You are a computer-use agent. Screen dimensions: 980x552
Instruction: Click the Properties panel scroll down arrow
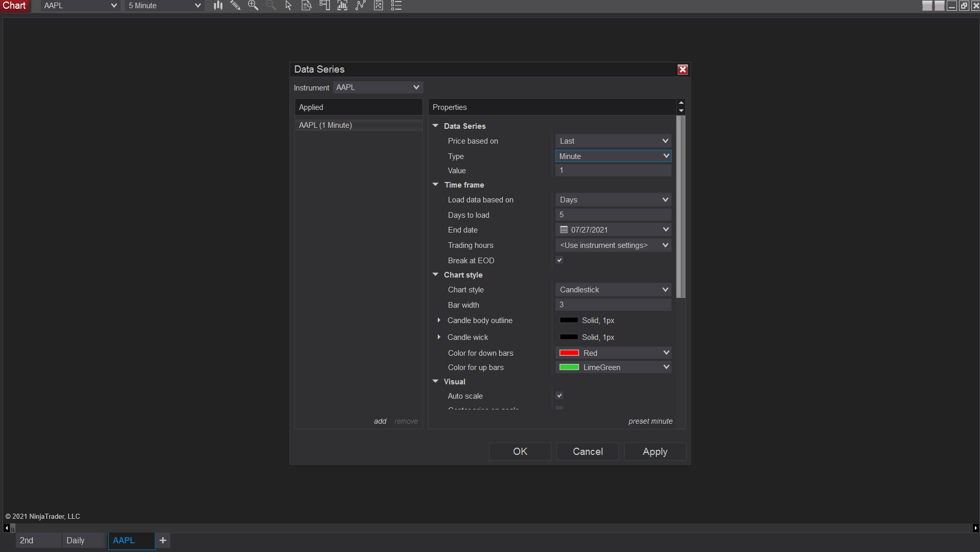point(681,111)
